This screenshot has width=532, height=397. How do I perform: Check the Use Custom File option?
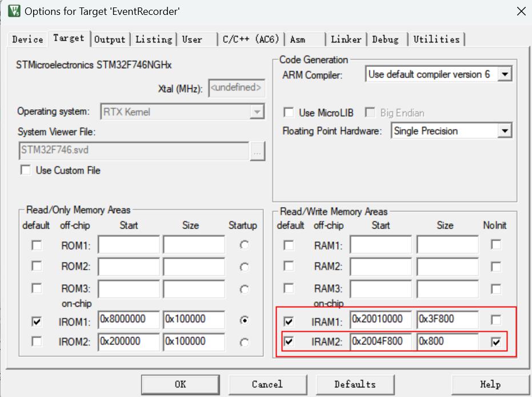tap(26, 170)
